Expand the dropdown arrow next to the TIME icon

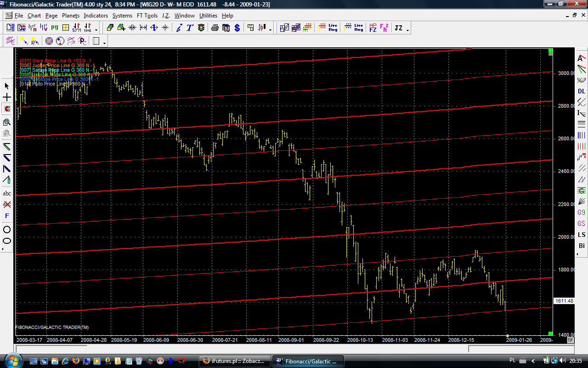pos(96,30)
